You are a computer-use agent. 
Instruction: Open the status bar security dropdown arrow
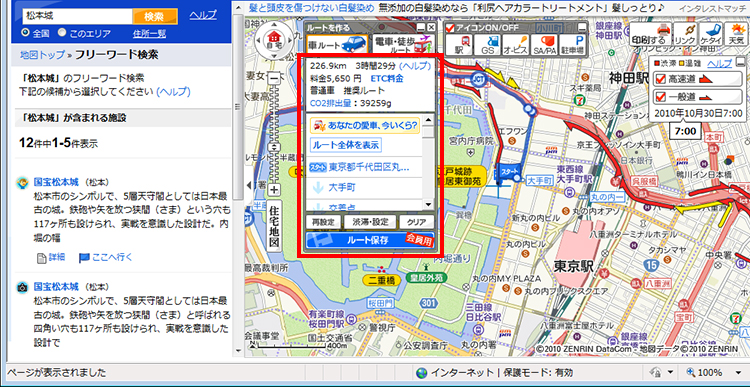[x=671, y=373]
